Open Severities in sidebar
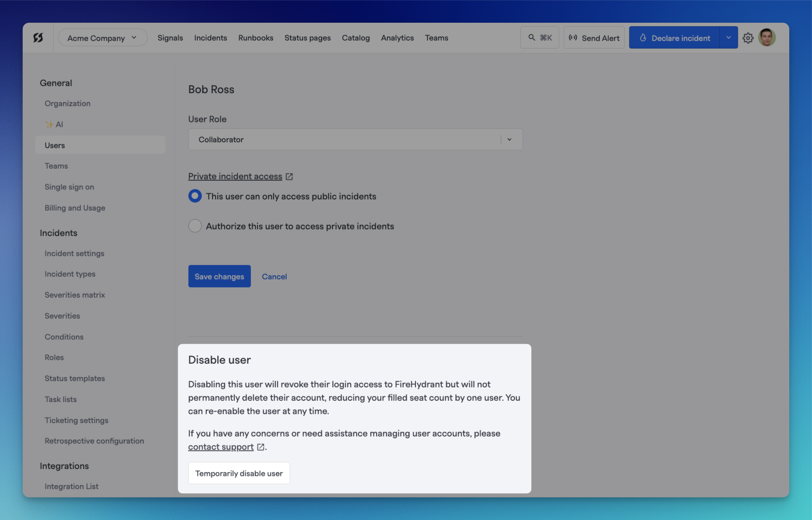 tap(62, 316)
